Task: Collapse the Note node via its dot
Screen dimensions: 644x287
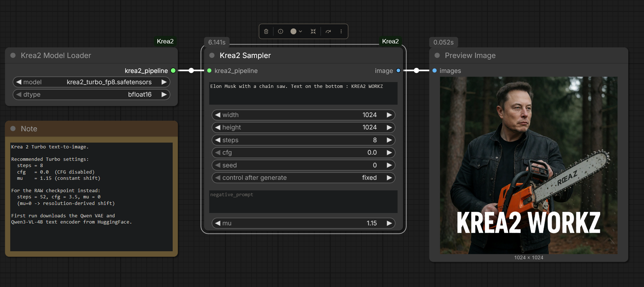Action: [x=13, y=129]
